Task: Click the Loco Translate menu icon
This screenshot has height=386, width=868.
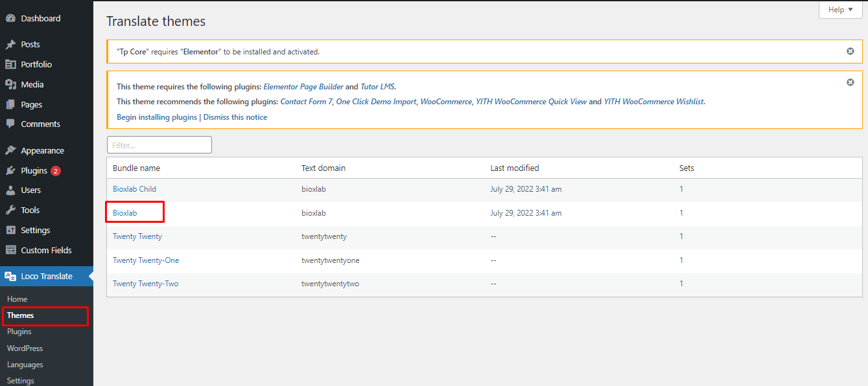Action: tap(10, 276)
